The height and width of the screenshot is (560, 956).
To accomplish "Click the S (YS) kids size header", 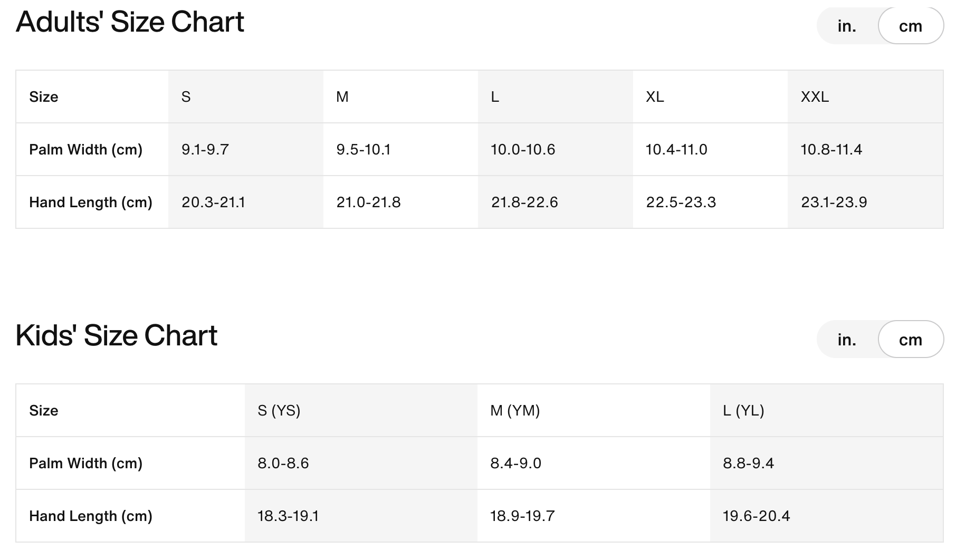I will (x=279, y=410).
